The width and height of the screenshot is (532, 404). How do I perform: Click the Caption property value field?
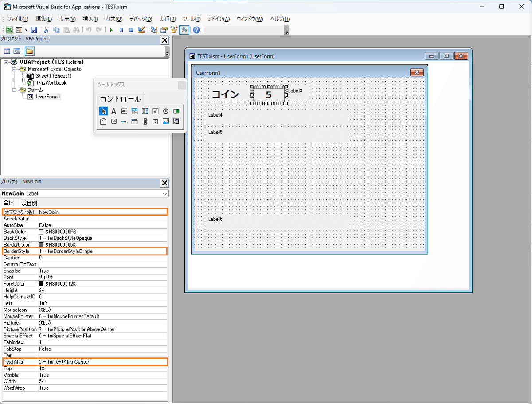[103, 258]
